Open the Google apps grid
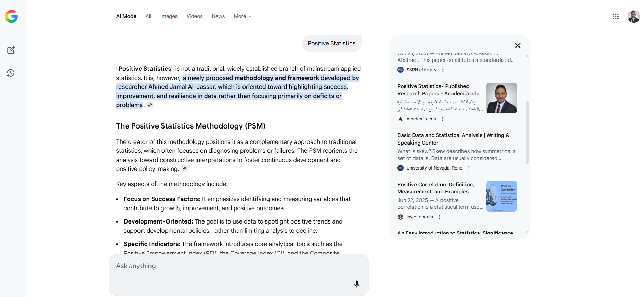The width and height of the screenshot is (644, 297). (615, 16)
